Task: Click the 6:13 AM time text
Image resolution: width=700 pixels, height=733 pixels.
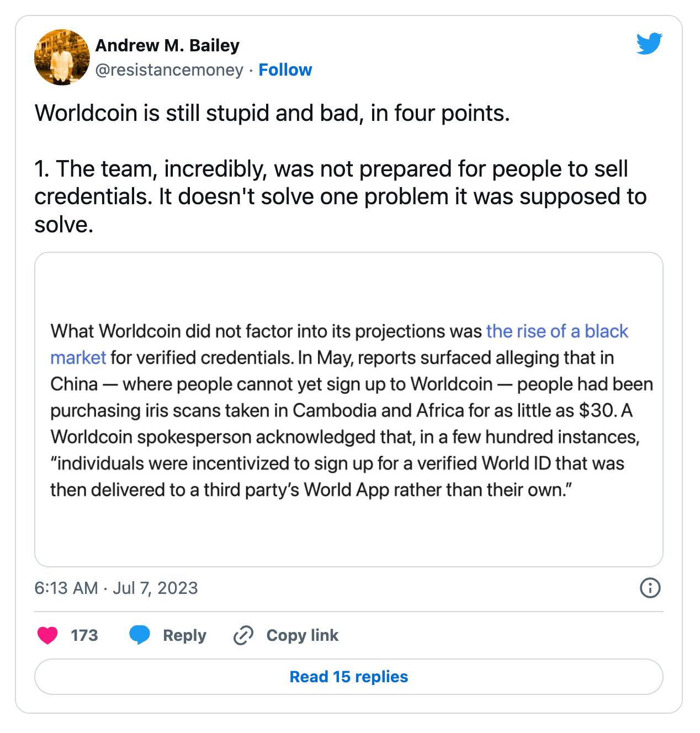Action: coord(66,588)
